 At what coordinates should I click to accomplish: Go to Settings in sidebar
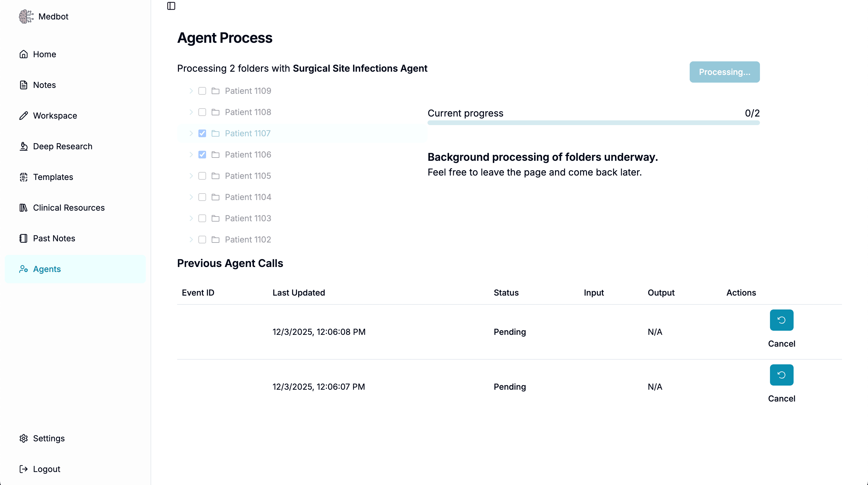(48, 438)
